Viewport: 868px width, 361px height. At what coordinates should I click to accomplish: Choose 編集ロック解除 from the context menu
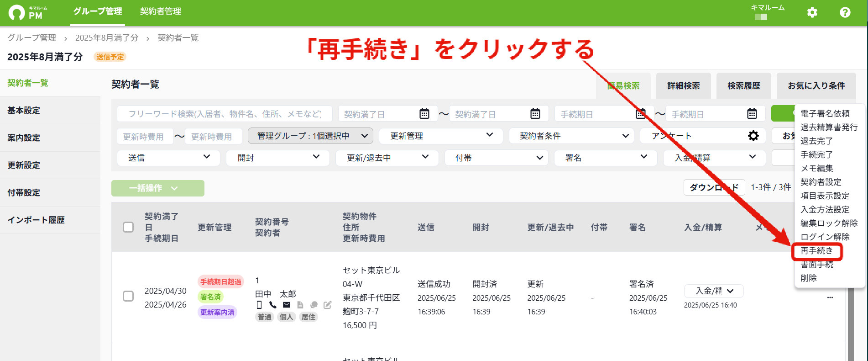pyautogui.click(x=829, y=223)
